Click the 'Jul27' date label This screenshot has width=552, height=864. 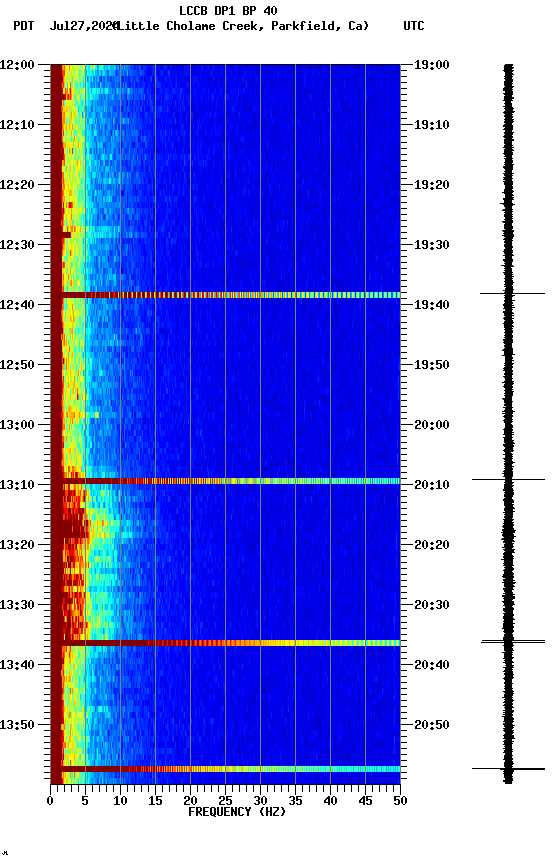tap(66, 26)
